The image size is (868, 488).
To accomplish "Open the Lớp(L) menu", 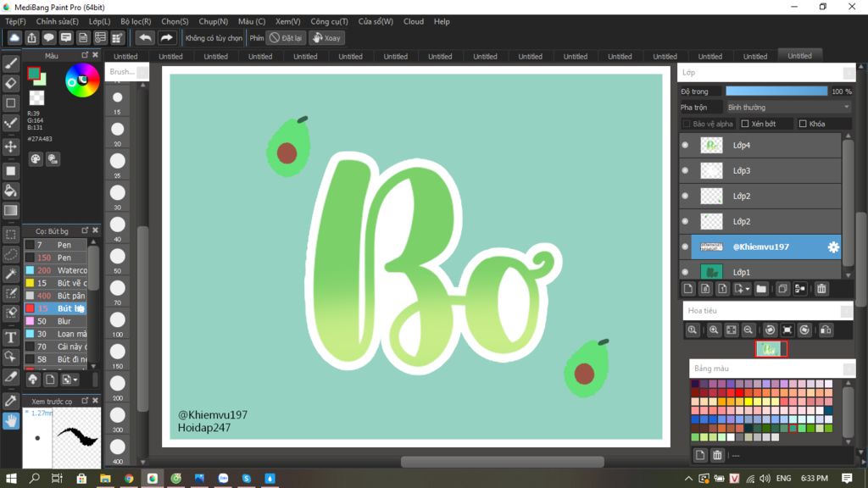I will tap(100, 21).
